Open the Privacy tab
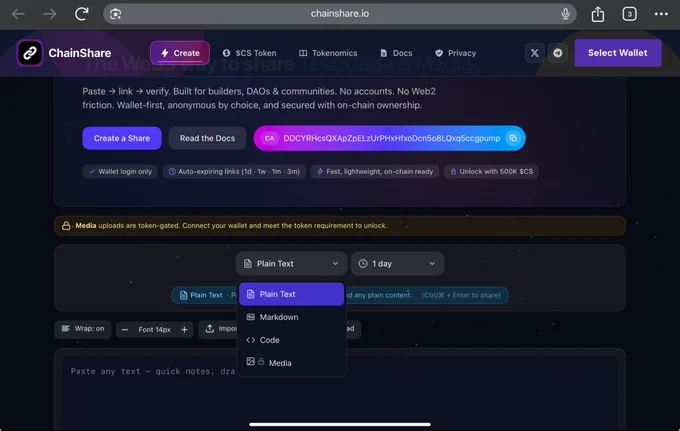The image size is (680, 431). click(455, 53)
